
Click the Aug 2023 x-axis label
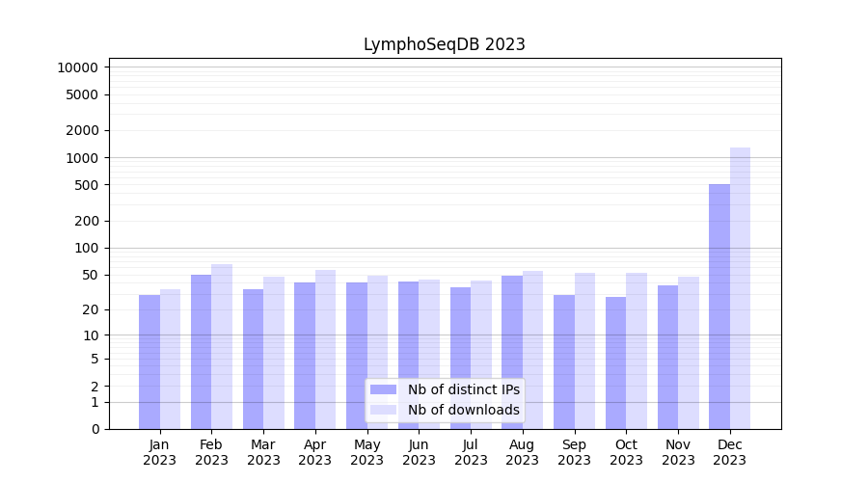coord(522,452)
